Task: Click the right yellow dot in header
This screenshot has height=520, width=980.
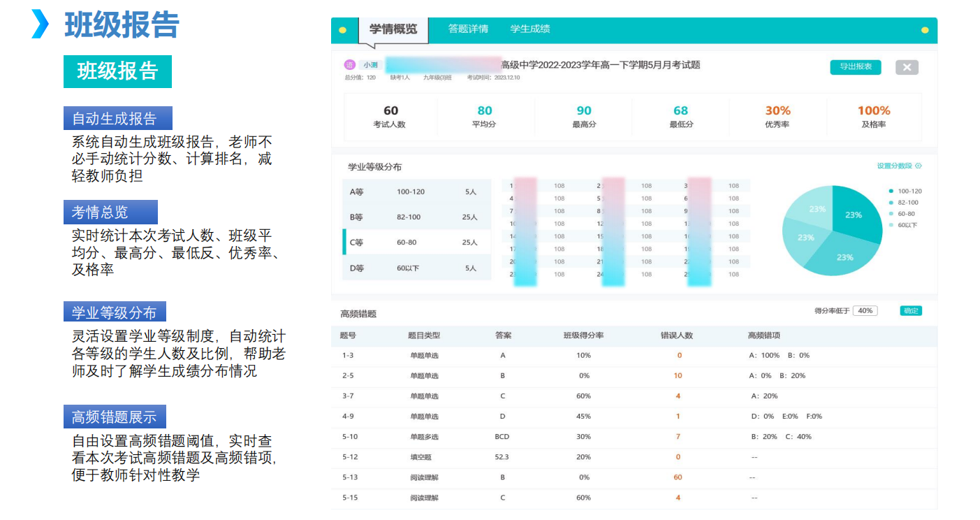Action: [x=925, y=30]
